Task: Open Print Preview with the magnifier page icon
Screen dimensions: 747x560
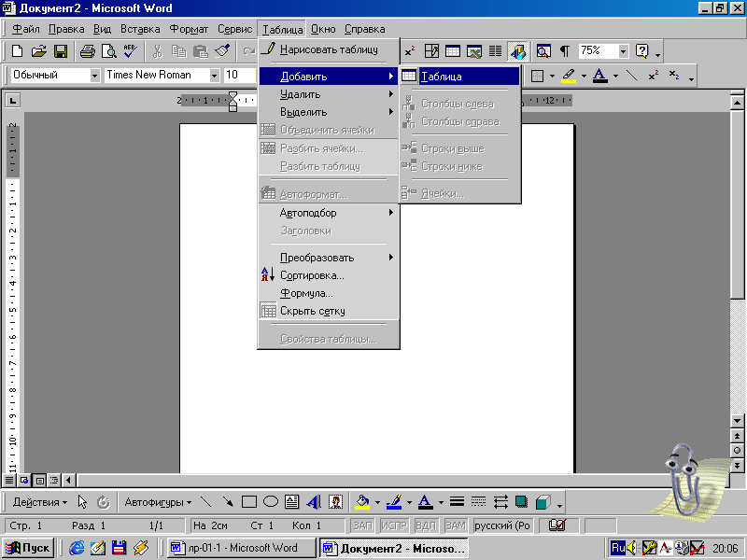Action: coord(109,51)
